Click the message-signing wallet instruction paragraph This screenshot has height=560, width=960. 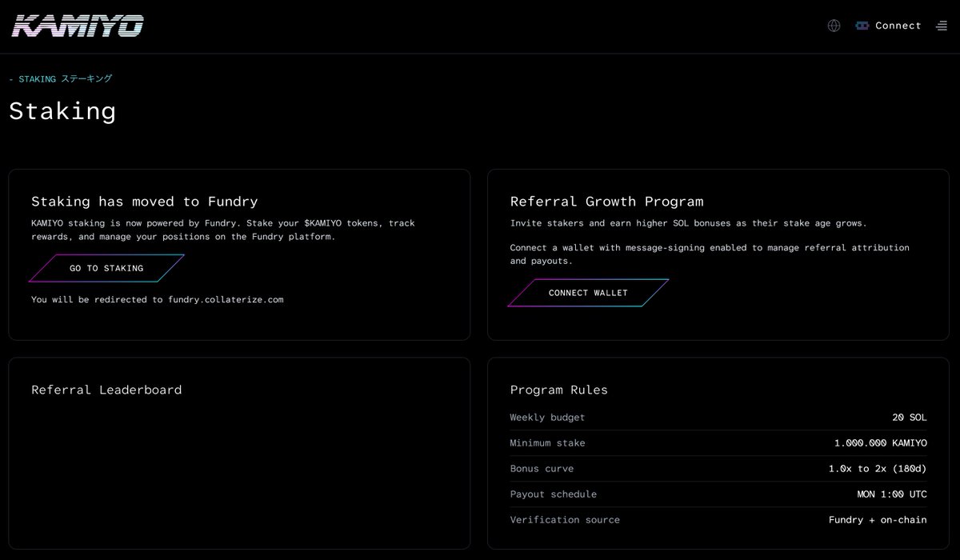(710, 254)
